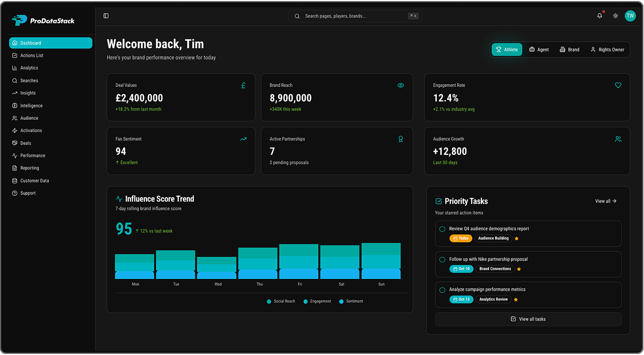The image size is (644, 355).
Task: Open the notifications bell icon
Action: coord(599,16)
